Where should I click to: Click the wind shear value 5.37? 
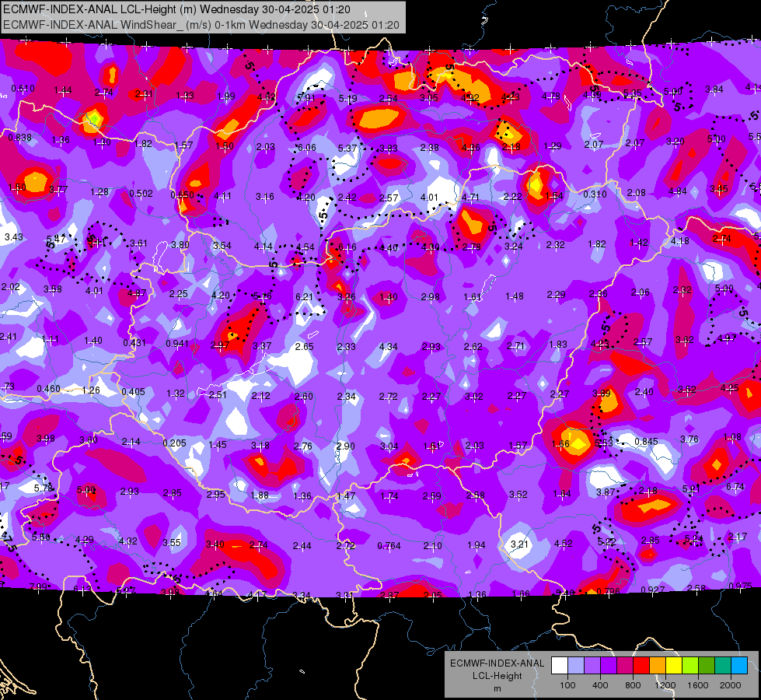(347, 148)
